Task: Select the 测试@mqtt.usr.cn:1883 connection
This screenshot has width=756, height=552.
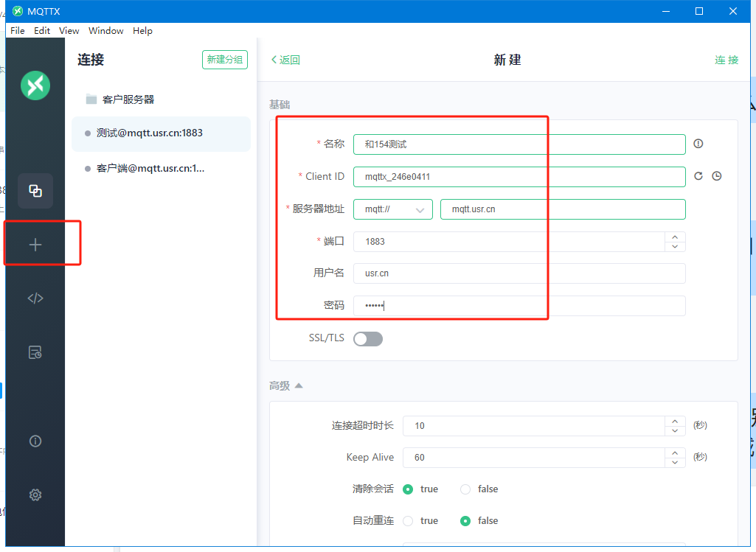Action: tap(150, 133)
